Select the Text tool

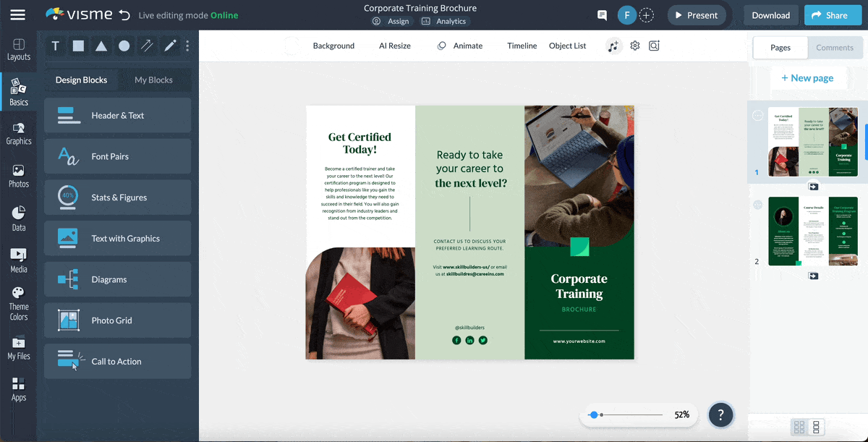click(55, 46)
